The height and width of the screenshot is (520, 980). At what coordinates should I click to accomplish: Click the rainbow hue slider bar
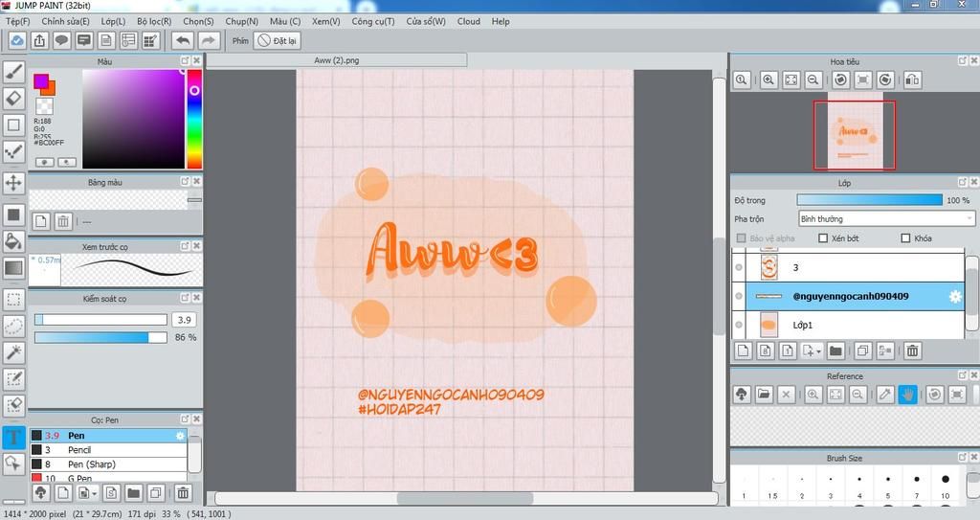click(x=194, y=119)
